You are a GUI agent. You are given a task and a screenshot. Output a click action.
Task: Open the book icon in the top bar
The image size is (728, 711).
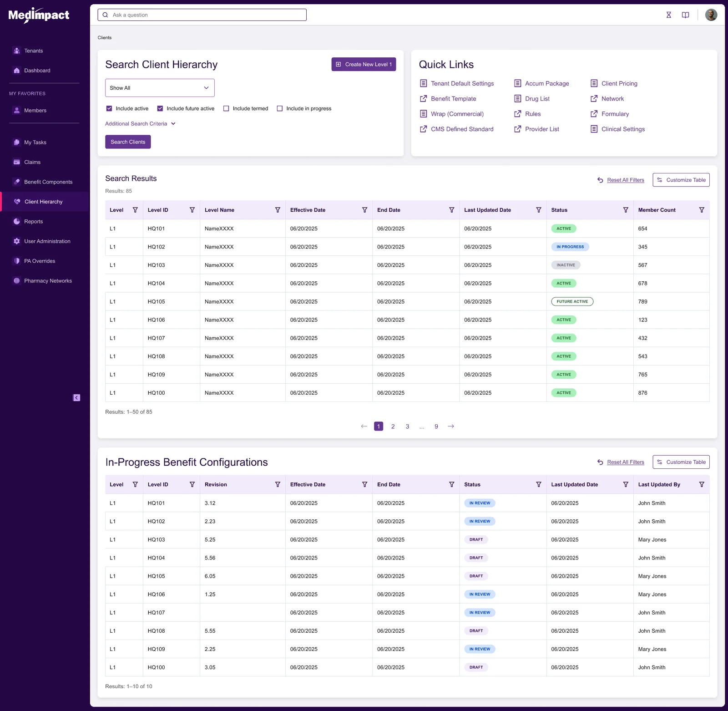click(685, 15)
